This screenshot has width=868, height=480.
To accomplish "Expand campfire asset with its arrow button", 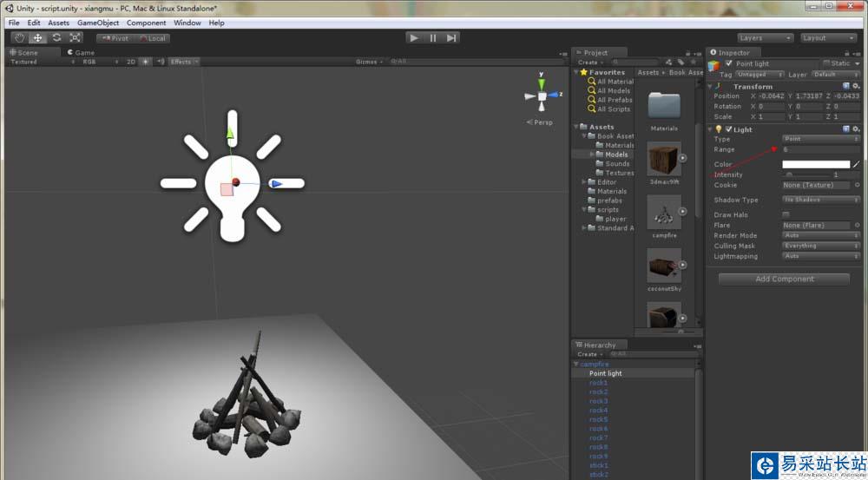I will [682, 212].
